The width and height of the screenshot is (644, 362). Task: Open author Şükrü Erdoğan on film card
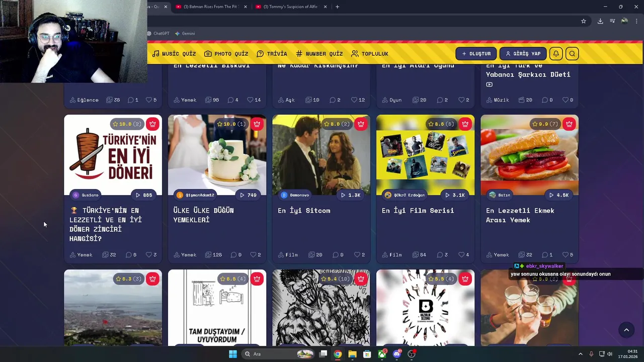click(406, 195)
